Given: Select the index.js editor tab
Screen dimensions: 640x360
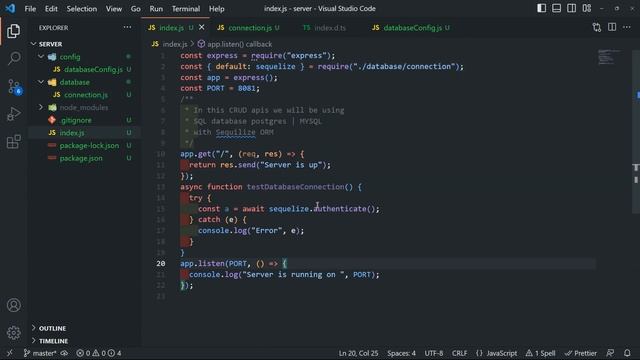Looking at the screenshot, I should 171,28.
